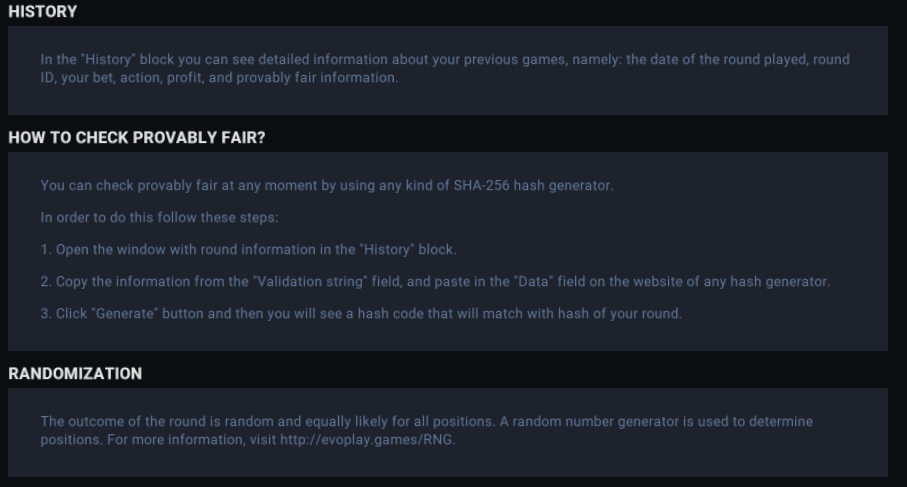This screenshot has width=907, height=487.
Task: Click the "HOW TO CHECK PROVABLY FAIR?" heading
Action: point(137,139)
